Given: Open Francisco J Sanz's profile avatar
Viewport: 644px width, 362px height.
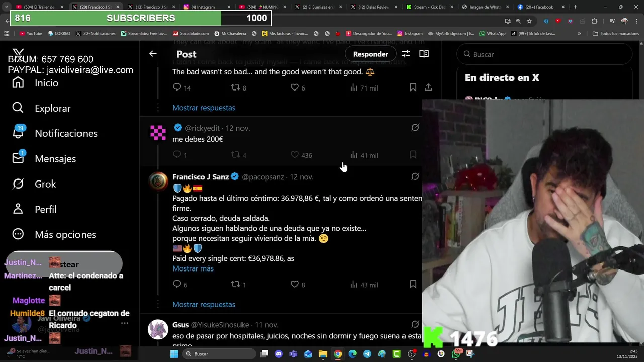Looking at the screenshot, I should (x=158, y=182).
